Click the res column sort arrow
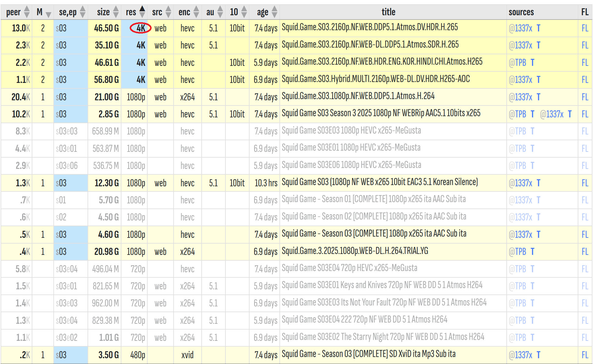This screenshot has width=593, height=364. (x=142, y=12)
